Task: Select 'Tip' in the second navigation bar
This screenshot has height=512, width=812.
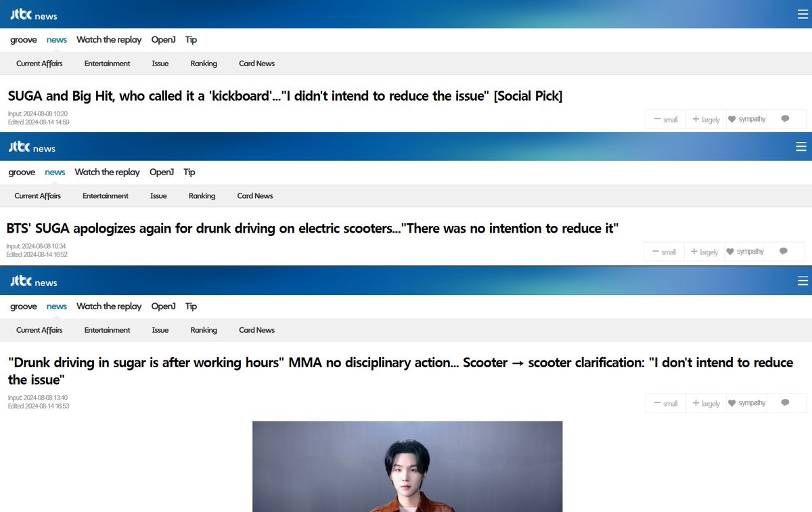Action: (x=189, y=172)
